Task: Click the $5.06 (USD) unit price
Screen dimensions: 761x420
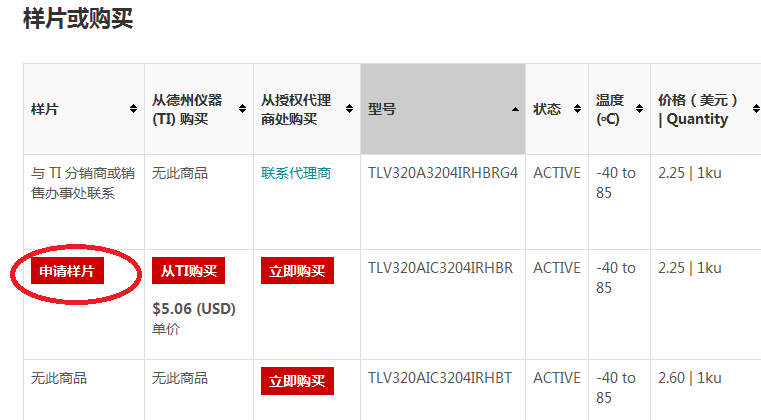Action: [x=194, y=309]
